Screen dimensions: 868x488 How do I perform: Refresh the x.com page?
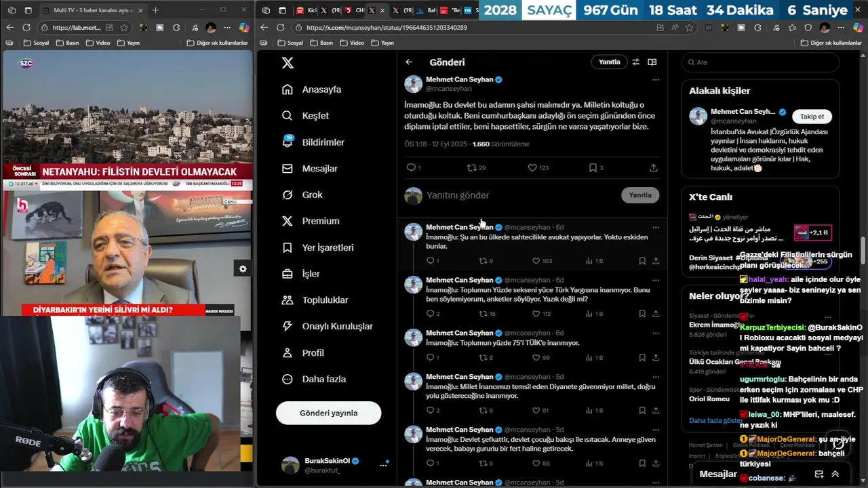pyautogui.click(x=281, y=28)
